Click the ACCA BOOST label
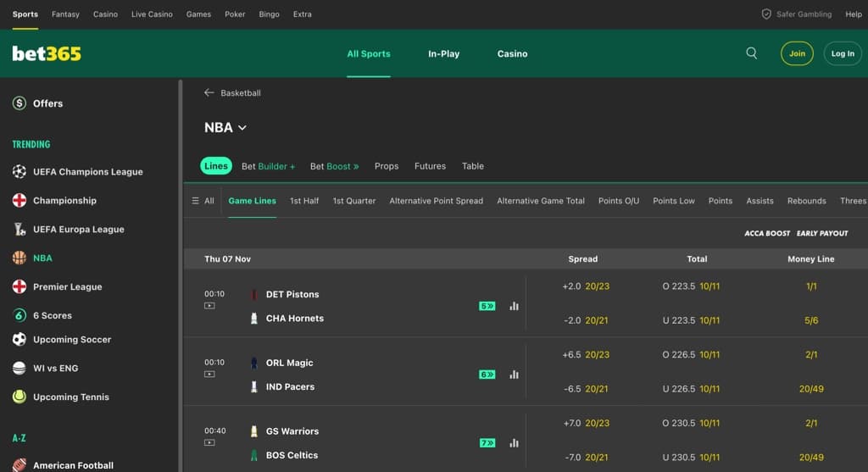This screenshot has height=472, width=868. pyautogui.click(x=767, y=234)
